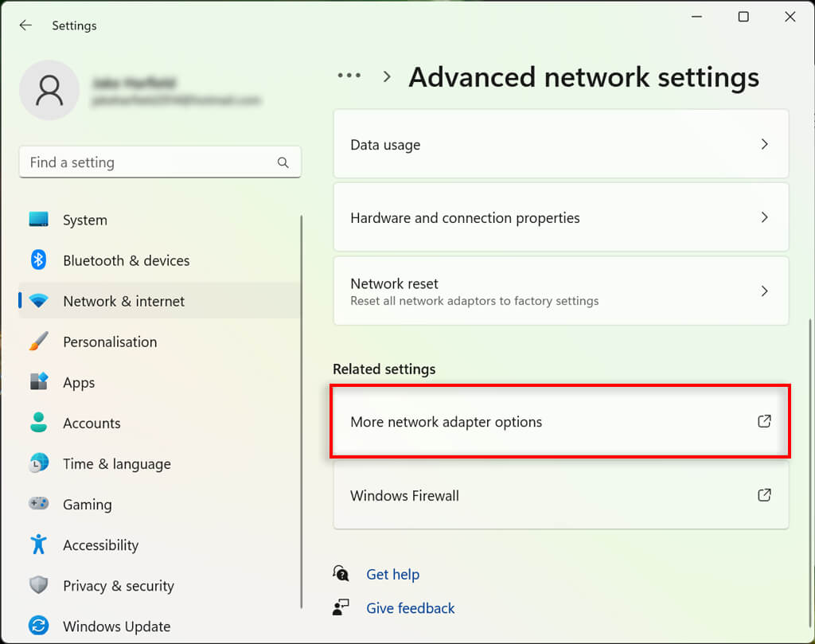Open Privacy & security section
This screenshot has width=815, height=644.
118,585
